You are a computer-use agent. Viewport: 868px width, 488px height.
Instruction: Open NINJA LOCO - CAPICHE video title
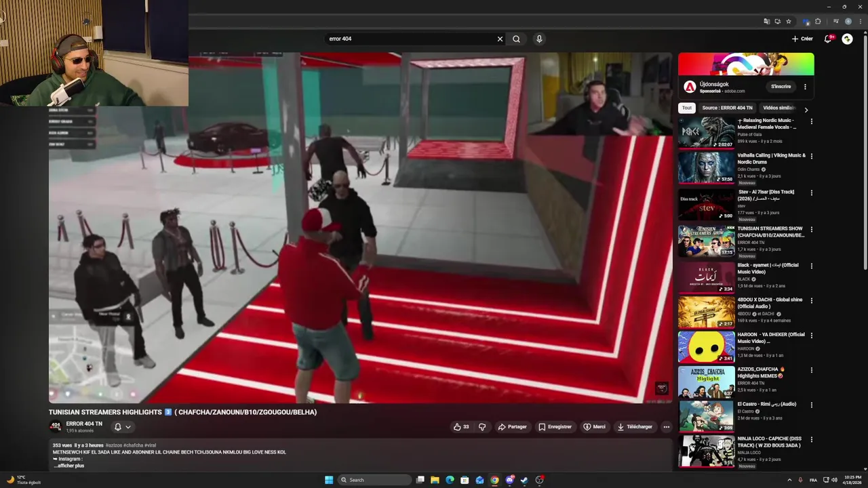770,442
